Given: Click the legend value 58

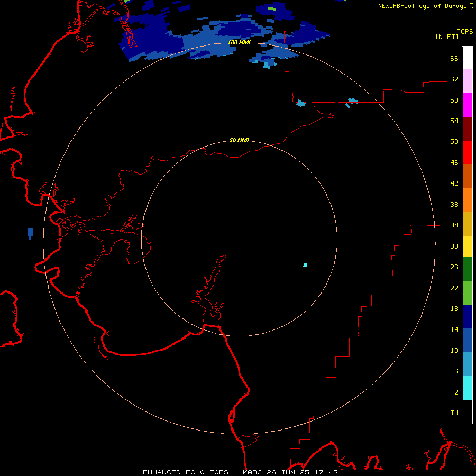Looking at the screenshot, I should [454, 100].
